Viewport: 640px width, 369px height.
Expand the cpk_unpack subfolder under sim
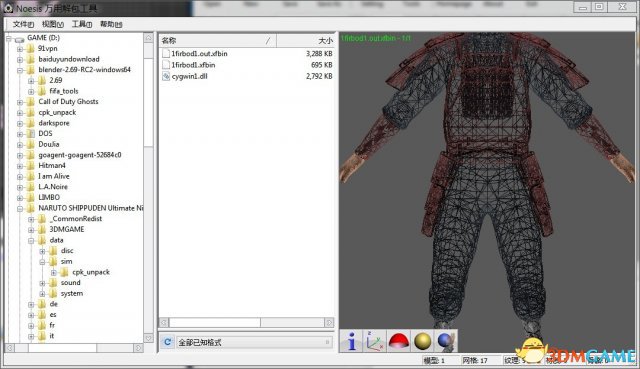click(x=53, y=272)
